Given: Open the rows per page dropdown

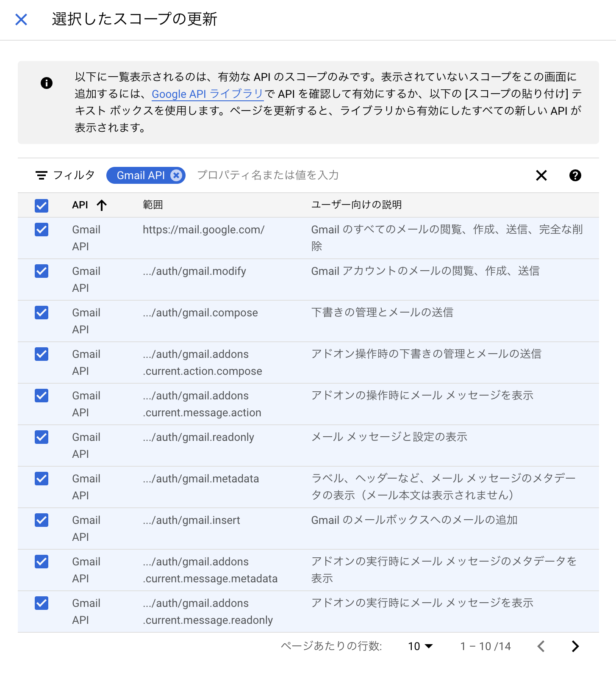Looking at the screenshot, I should point(420,646).
